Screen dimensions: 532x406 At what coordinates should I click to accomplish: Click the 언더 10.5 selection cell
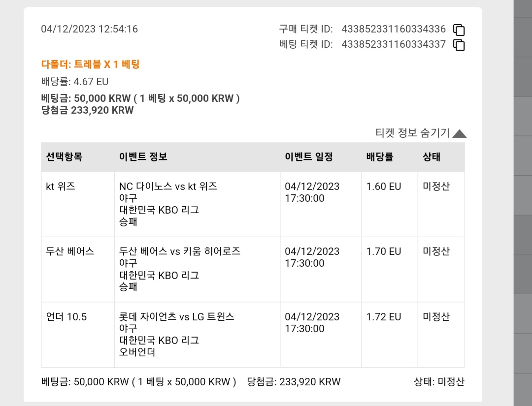[x=78, y=335]
